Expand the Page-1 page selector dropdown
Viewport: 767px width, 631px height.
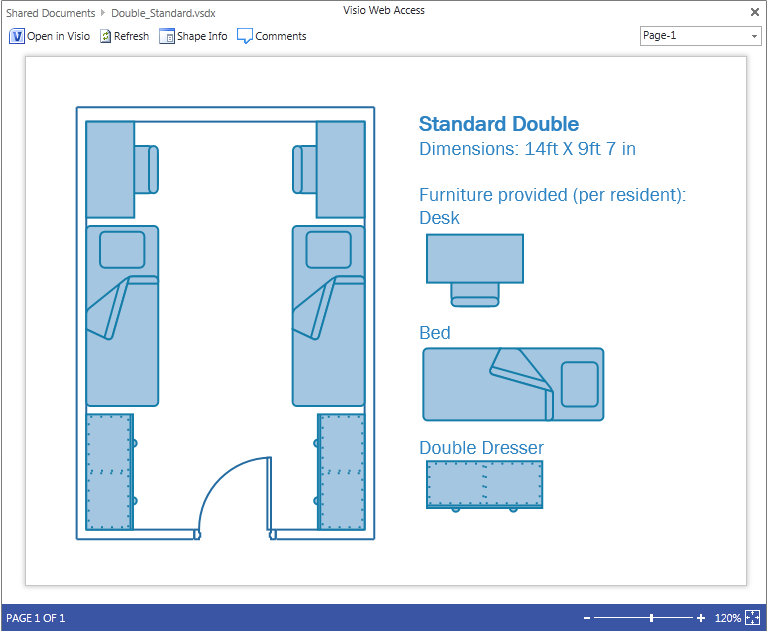[x=754, y=36]
